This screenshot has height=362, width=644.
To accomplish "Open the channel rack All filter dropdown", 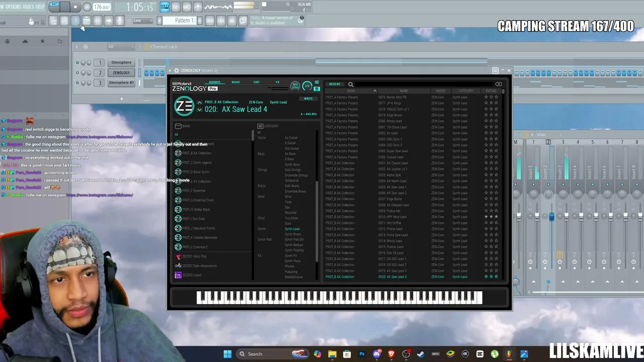I will point(121,47).
